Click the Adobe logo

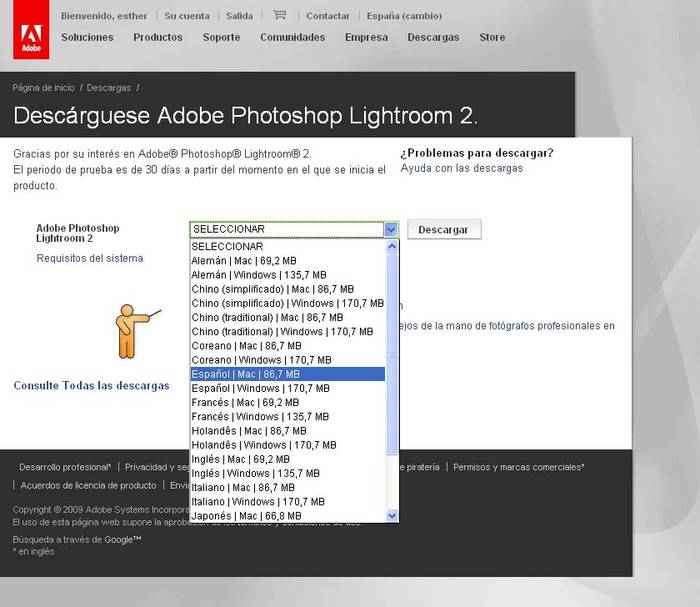pyautogui.click(x=31, y=29)
